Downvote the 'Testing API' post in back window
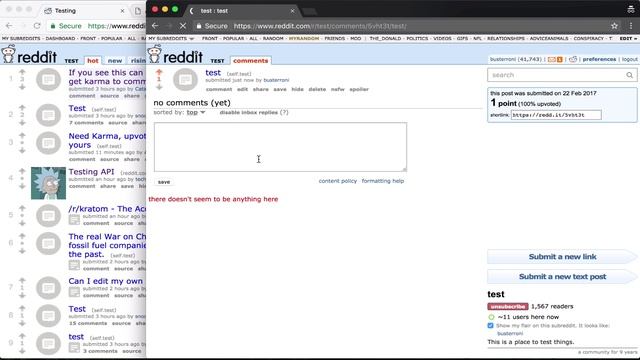The width and height of the screenshot is (640, 360). [x=22, y=186]
